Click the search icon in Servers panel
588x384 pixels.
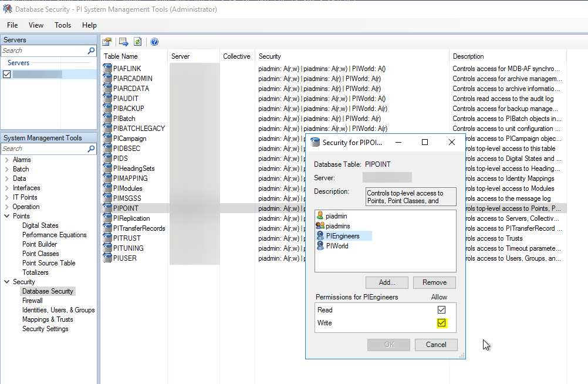coord(91,51)
